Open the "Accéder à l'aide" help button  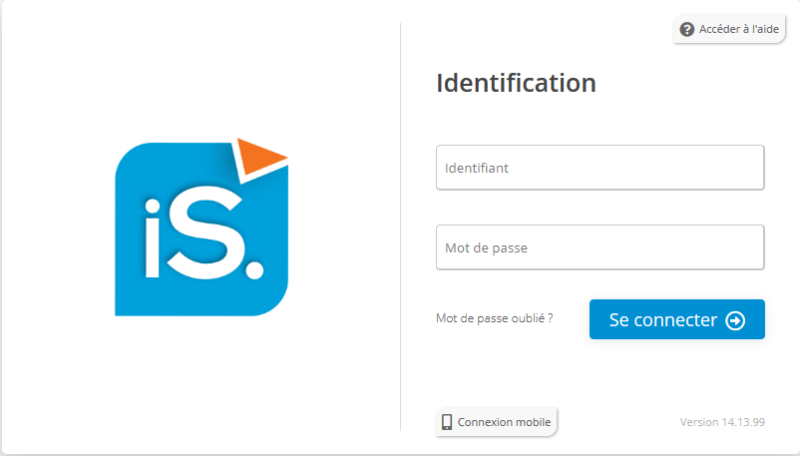tap(729, 29)
